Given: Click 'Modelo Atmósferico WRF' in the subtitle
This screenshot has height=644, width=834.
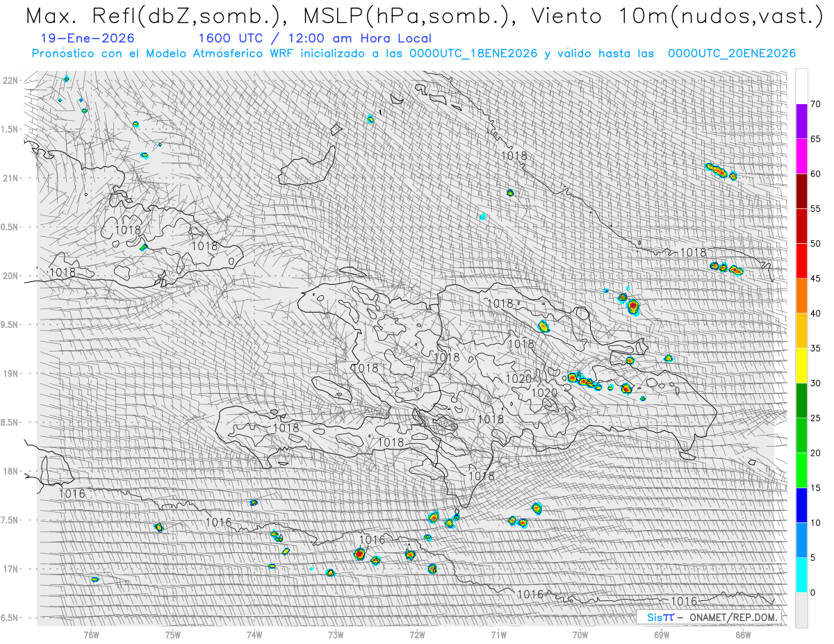Looking at the screenshot, I should [x=216, y=53].
